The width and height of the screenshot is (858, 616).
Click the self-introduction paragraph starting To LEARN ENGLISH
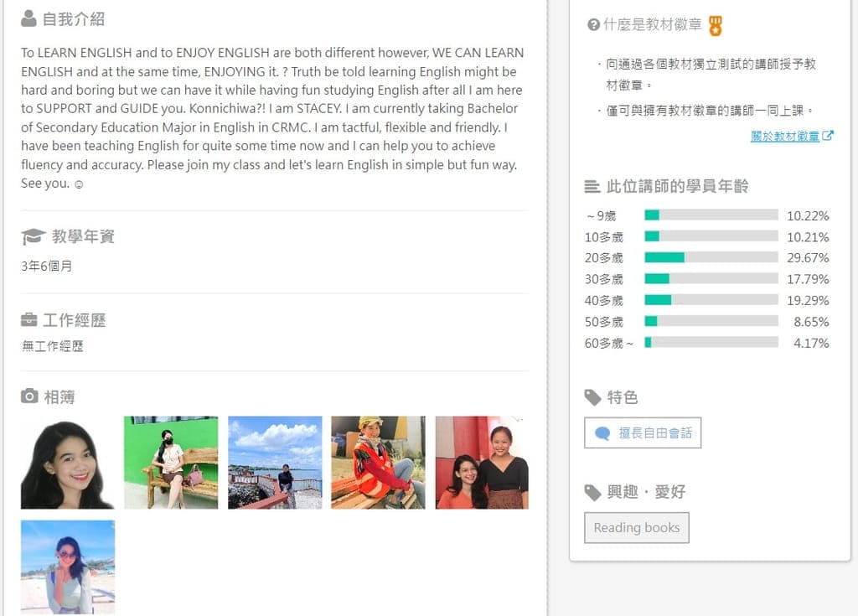[272, 117]
